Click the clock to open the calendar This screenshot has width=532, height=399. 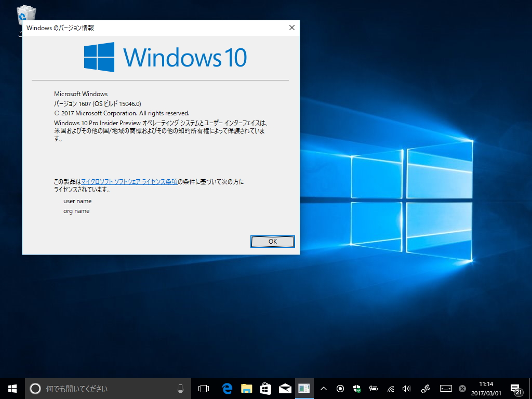[x=485, y=388]
